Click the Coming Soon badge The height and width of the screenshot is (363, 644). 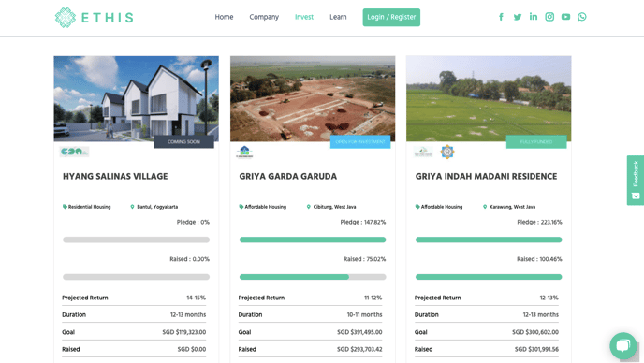point(183,141)
